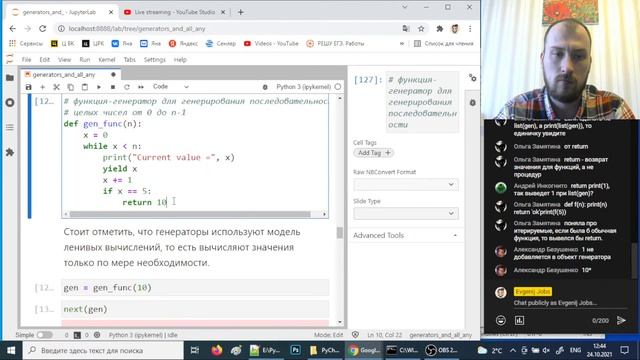
Task: Open the Chrome three-dot menu
Action: coord(470,29)
